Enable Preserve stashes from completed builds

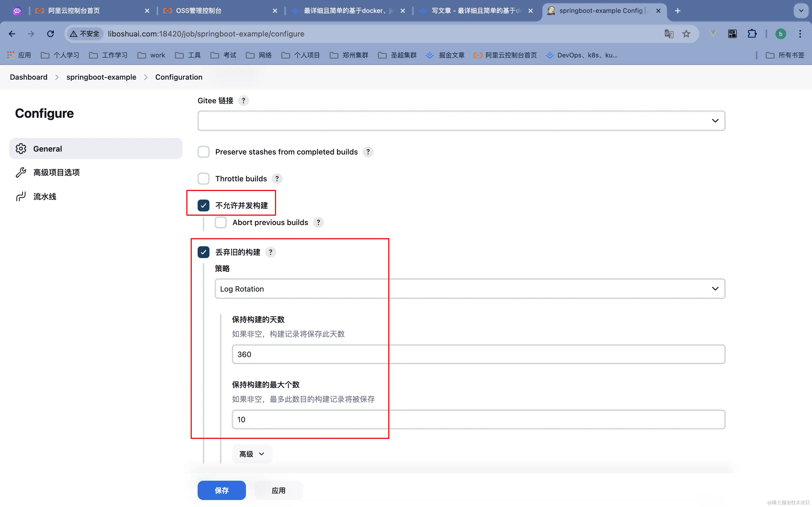click(x=203, y=152)
